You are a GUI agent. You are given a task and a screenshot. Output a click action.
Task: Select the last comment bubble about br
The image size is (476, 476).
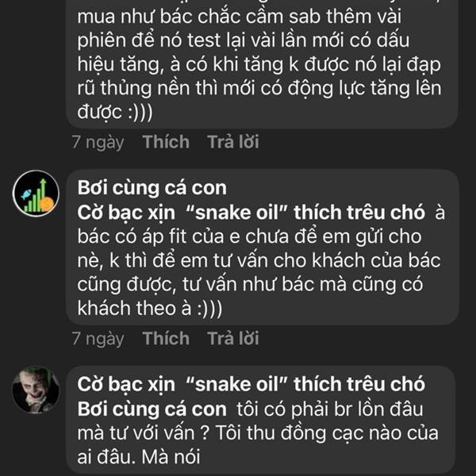[x=261, y=420]
